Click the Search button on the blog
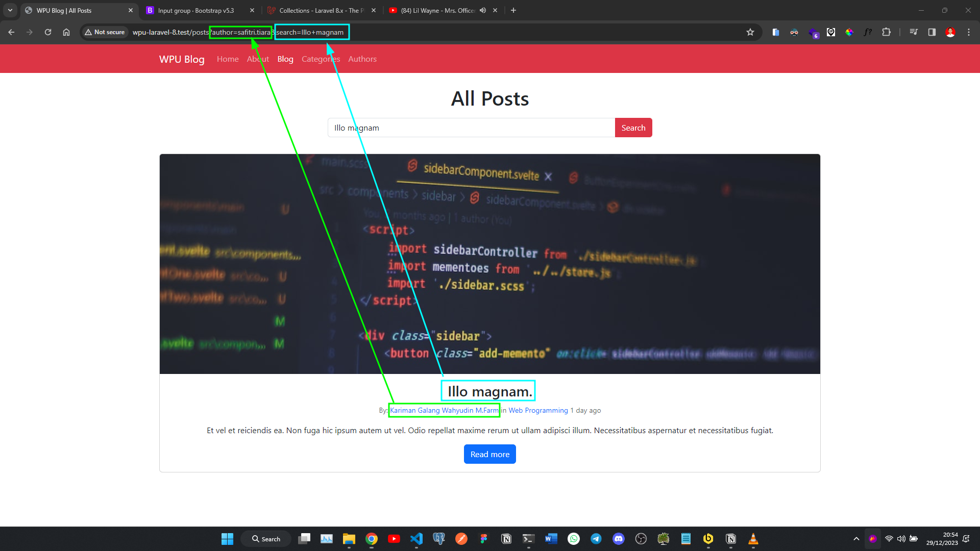The height and width of the screenshot is (551, 980). (632, 128)
